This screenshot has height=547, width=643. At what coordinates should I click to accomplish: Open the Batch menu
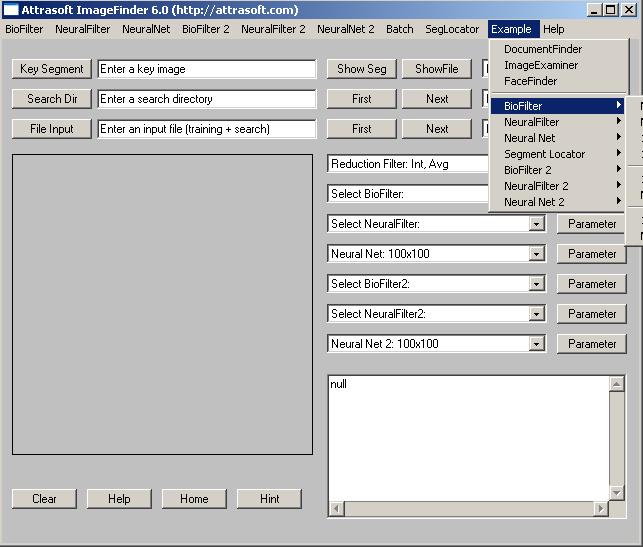click(x=399, y=29)
